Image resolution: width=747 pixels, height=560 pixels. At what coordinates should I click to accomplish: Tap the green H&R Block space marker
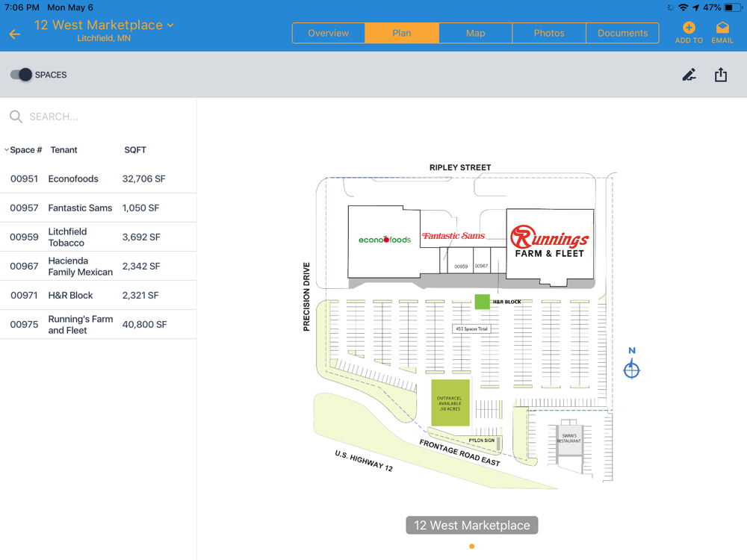tap(482, 302)
